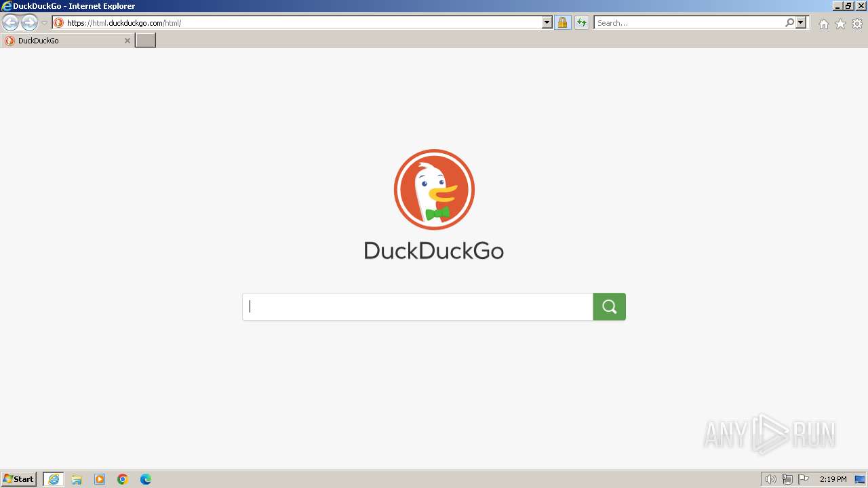Launch Microsoft Edge from taskbar
The image size is (868, 488).
(x=146, y=479)
